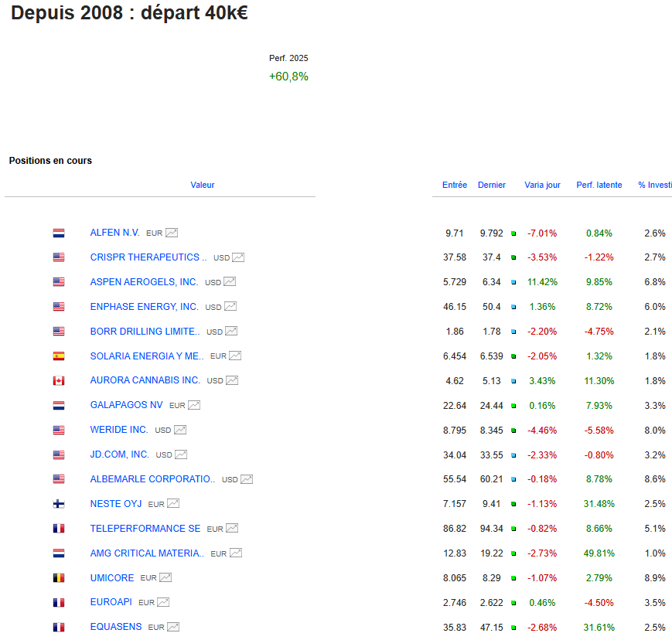This screenshot has height=640, width=672.
Task: Click chart icon for BORR DRILLING
Action: [231, 332]
